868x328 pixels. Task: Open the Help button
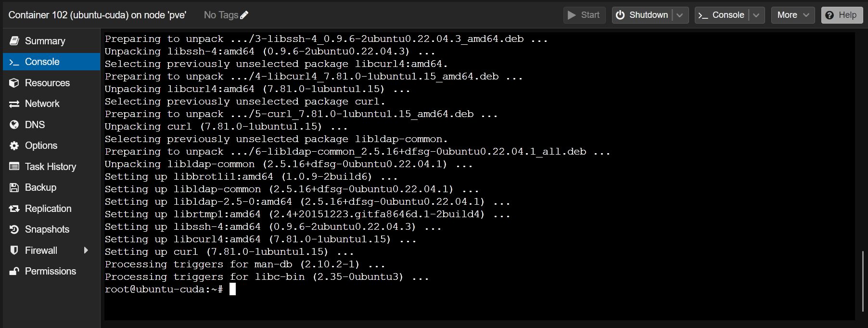[x=842, y=15]
